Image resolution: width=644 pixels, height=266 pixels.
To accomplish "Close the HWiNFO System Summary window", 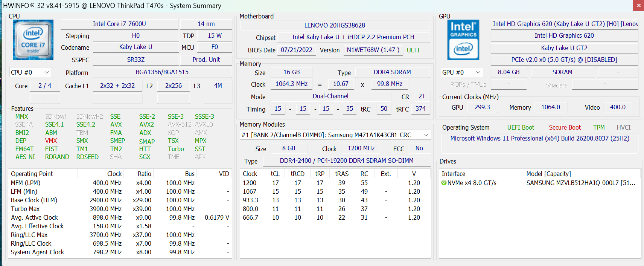I will (638, 5).
